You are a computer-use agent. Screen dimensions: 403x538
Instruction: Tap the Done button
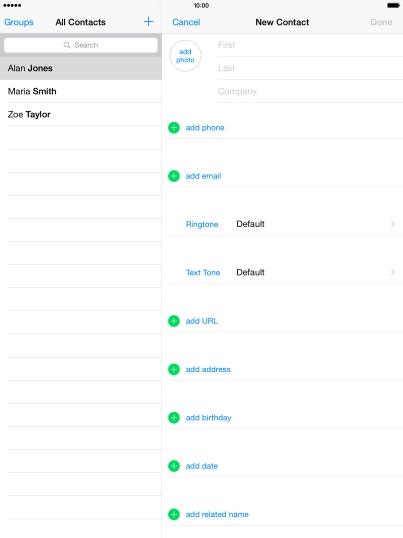point(381,22)
